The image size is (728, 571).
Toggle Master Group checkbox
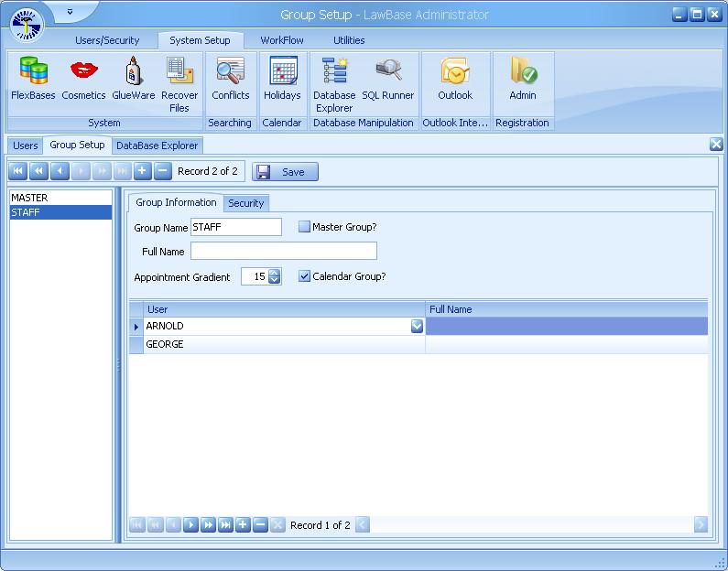pyautogui.click(x=304, y=226)
